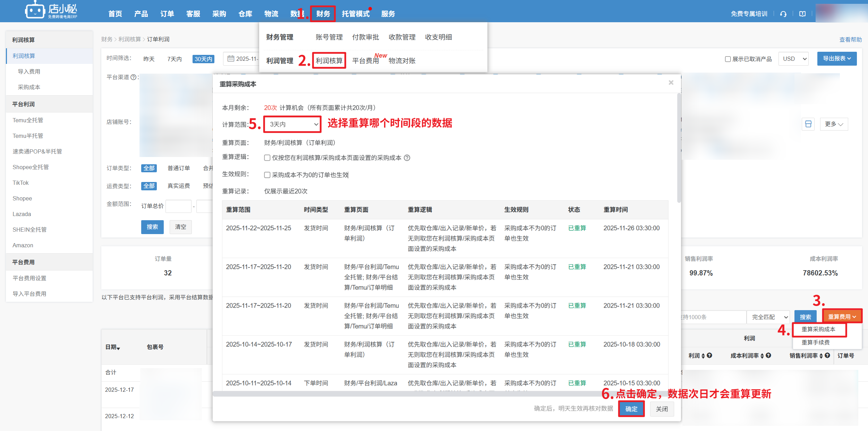Open the USD currency dropdown

coord(793,59)
